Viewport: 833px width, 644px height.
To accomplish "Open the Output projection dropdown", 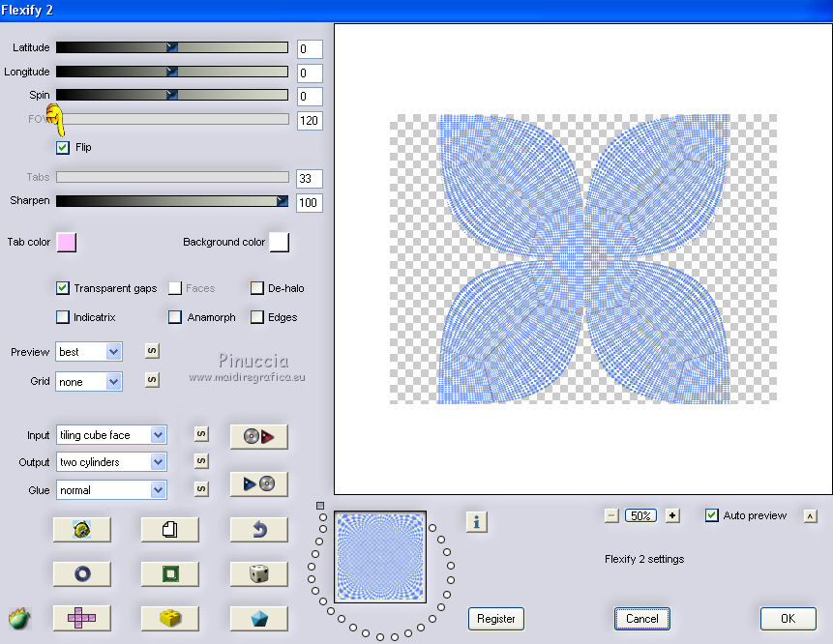I will pyautogui.click(x=111, y=462).
